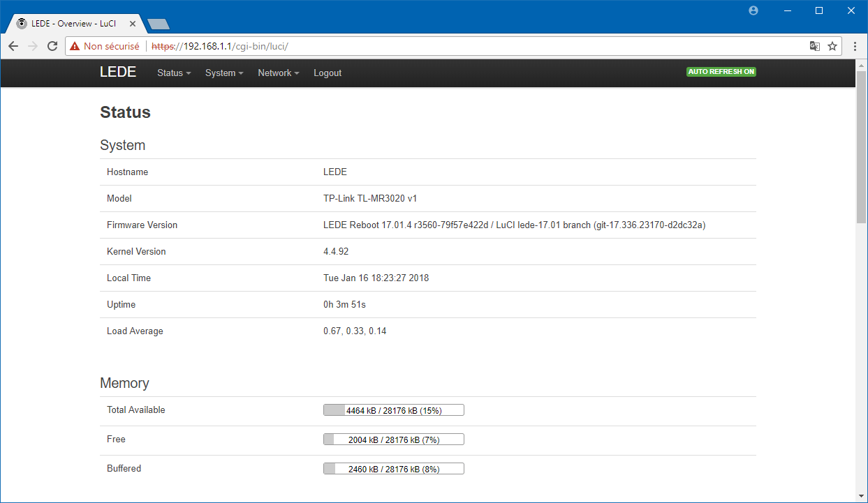Click the user profile icon in title bar

753,10
